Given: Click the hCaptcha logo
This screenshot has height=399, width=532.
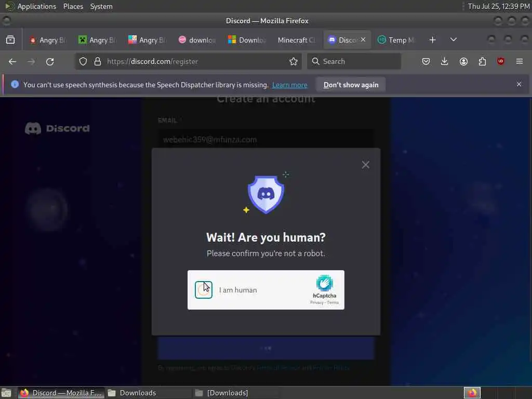Looking at the screenshot, I should (324, 283).
